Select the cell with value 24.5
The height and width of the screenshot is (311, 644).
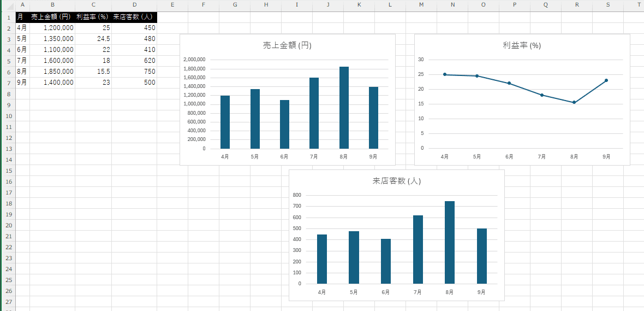tap(93, 39)
